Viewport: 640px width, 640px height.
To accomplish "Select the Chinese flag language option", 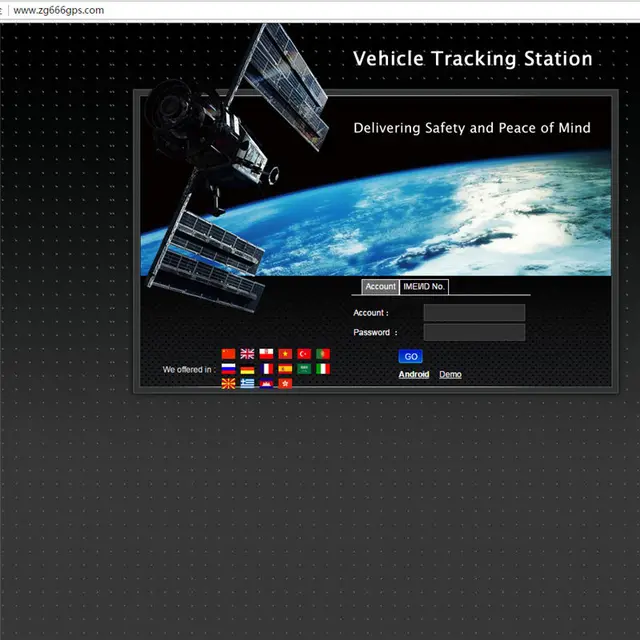I will 228,354.
